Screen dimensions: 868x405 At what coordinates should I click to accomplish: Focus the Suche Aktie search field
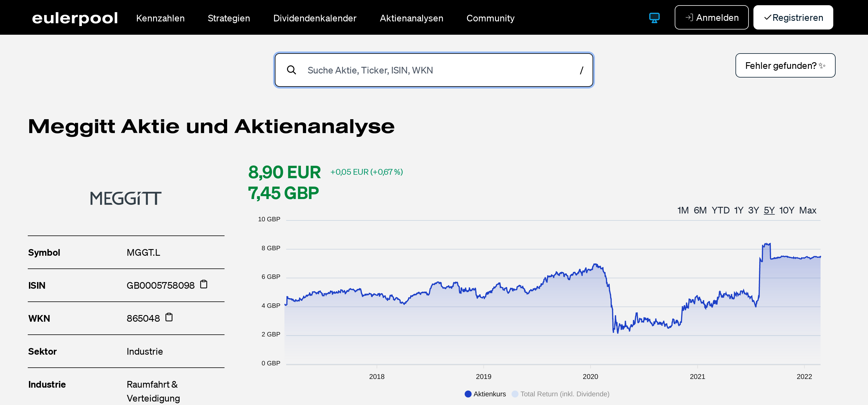pyautogui.click(x=435, y=70)
